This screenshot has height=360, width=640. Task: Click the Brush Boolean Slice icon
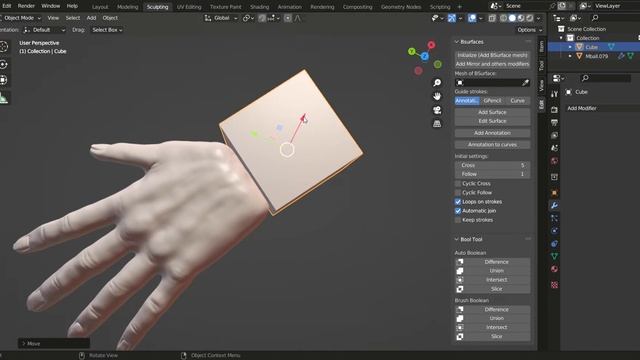coord(460,337)
